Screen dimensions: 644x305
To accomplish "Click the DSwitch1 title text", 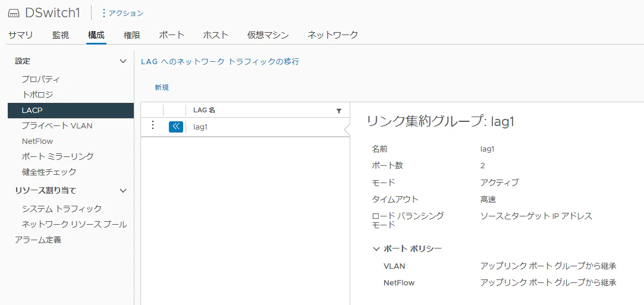I will click(52, 13).
